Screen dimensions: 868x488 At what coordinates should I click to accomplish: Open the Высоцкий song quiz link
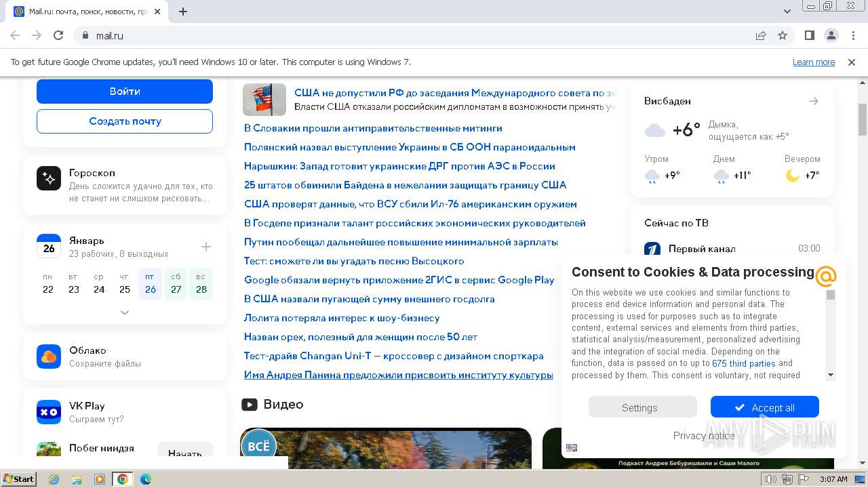point(354,261)
